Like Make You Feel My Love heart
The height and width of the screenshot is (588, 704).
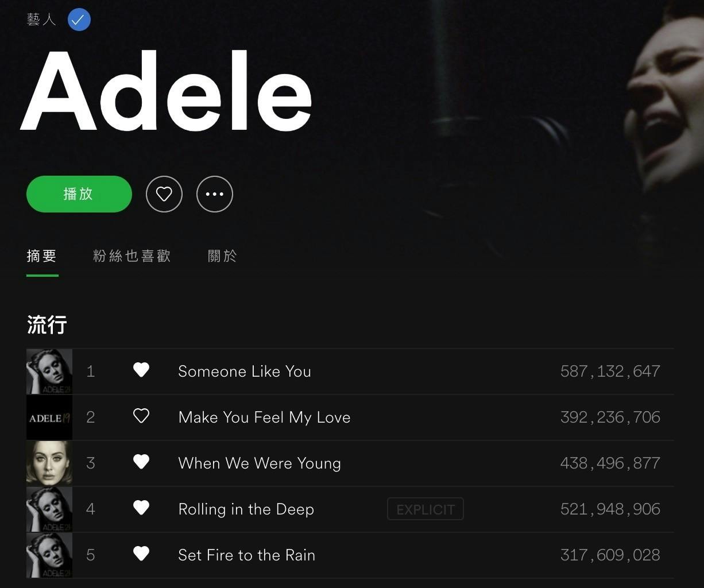click(141, 416)
